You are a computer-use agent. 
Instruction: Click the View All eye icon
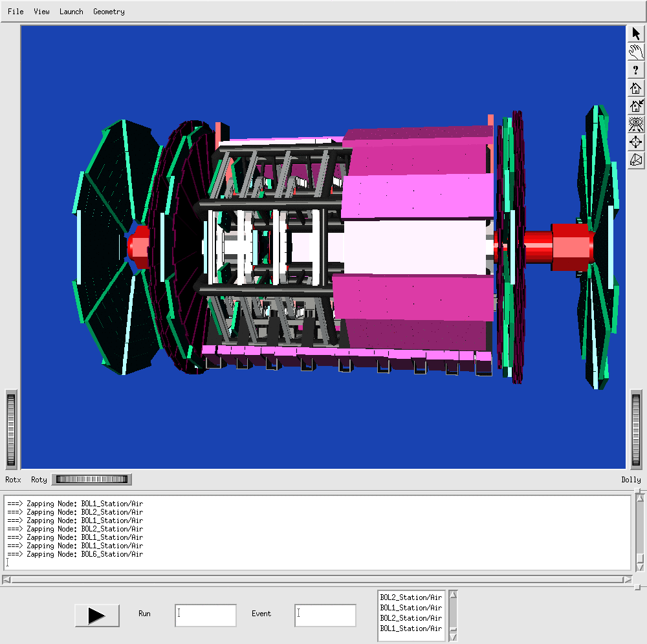click(636, 123)
